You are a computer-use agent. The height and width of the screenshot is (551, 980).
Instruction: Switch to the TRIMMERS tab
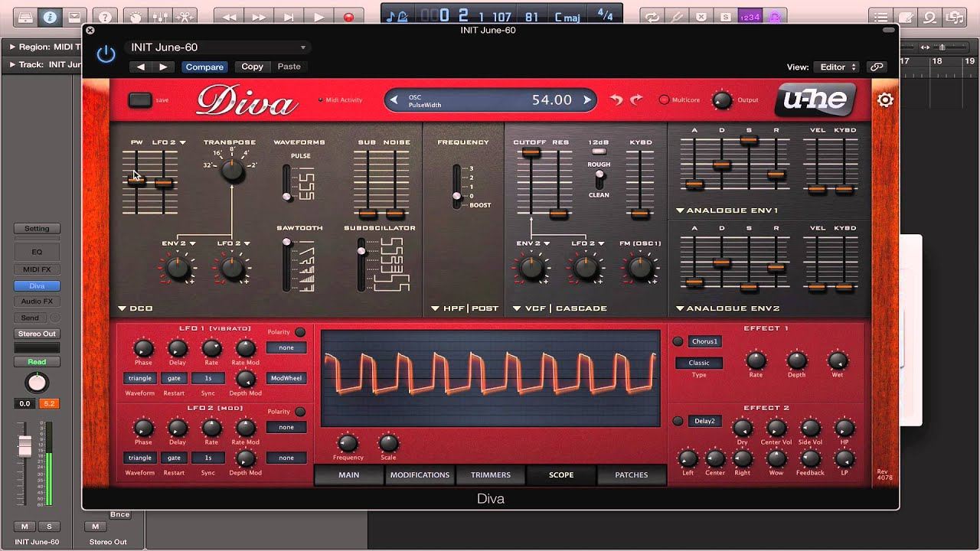[x=490, y=474]
